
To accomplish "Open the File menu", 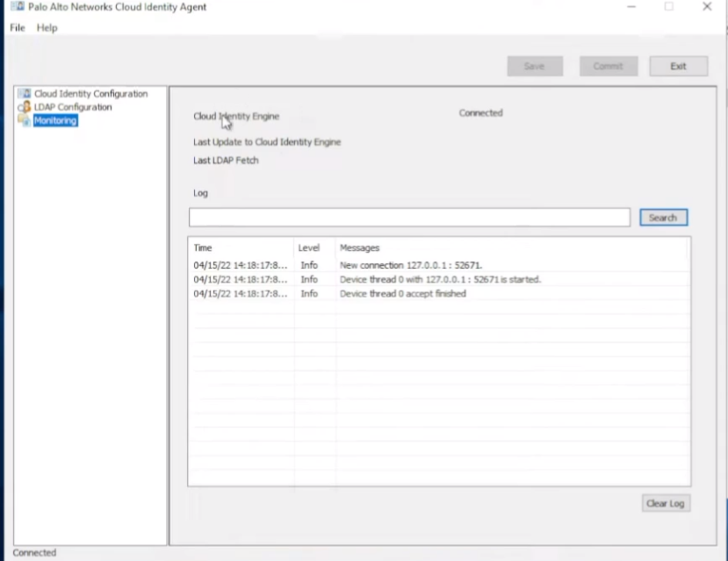I will point(18,28).
